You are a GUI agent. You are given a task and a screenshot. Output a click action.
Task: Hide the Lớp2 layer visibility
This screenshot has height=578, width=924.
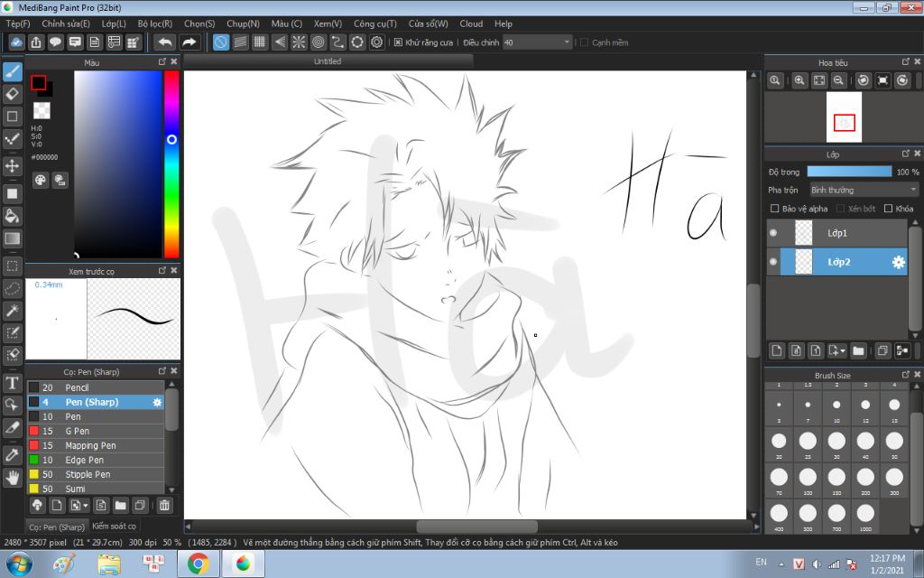point(773,262)
